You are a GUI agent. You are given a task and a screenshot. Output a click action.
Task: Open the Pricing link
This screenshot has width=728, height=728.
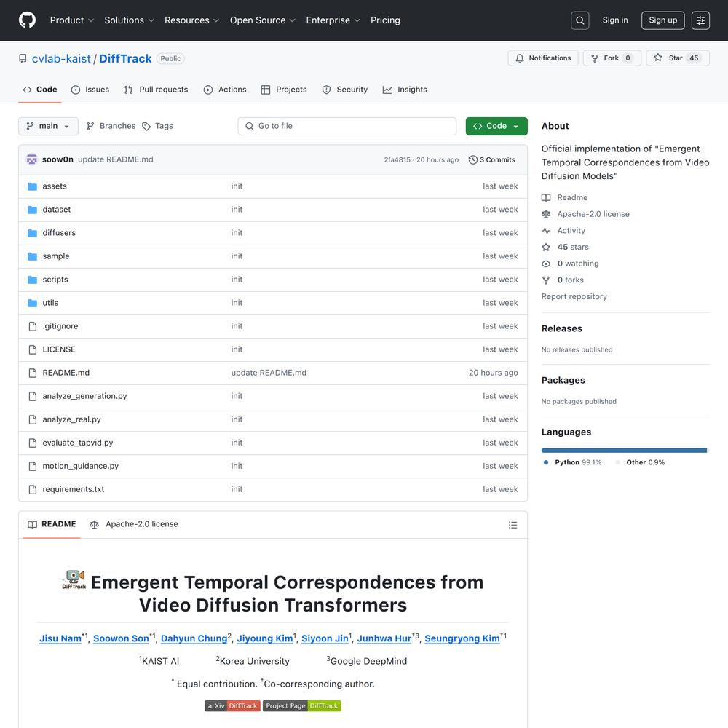pos(385,20)
